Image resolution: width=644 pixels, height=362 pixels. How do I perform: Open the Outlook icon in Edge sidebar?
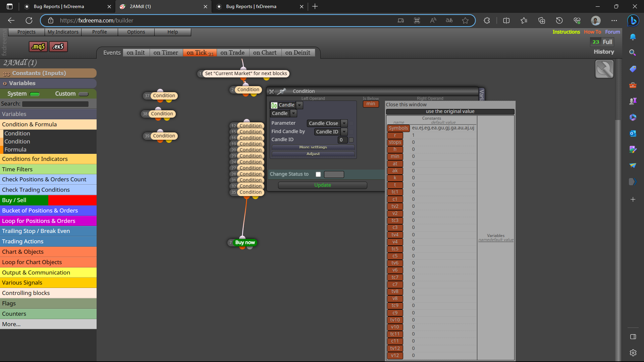point(633,133)
